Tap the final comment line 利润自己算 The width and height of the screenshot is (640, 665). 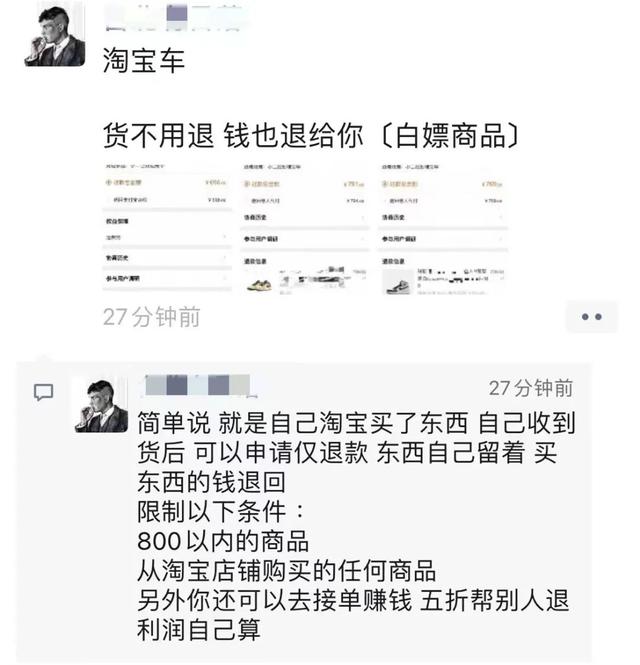[198, 630]
